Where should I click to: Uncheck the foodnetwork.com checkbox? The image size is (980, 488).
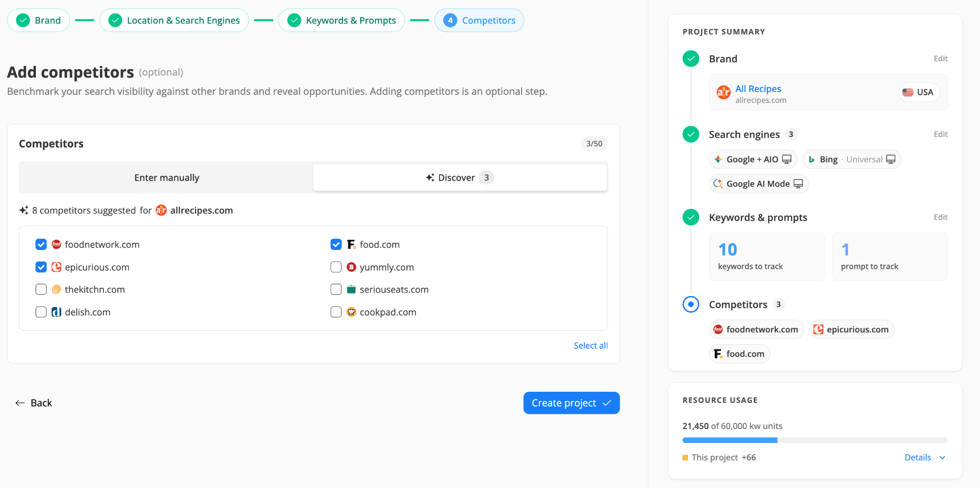pos(41,245)
